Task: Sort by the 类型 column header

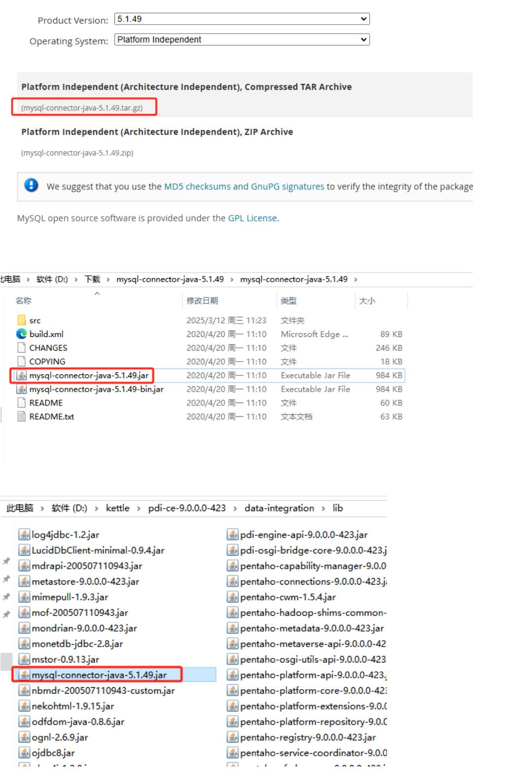Action: point(289,300)
